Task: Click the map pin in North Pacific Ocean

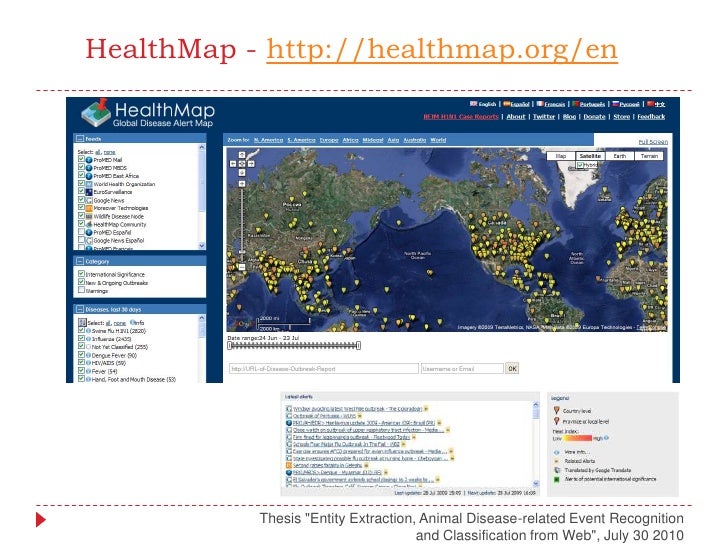Action: [429, 273]
